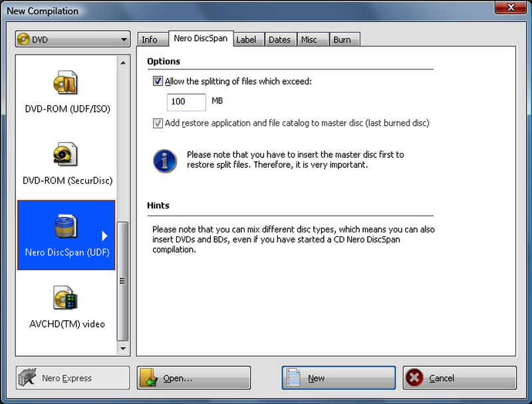532x404 pixels.
Task: Click the New button
Action: [338, 377]
